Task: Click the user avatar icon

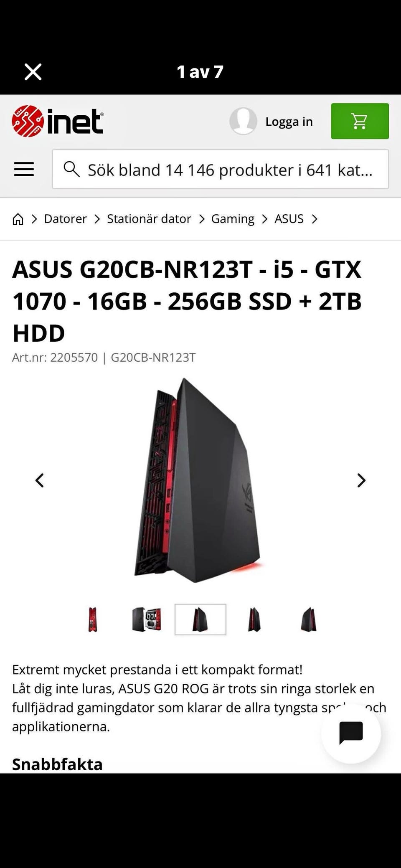Action: 243,121
